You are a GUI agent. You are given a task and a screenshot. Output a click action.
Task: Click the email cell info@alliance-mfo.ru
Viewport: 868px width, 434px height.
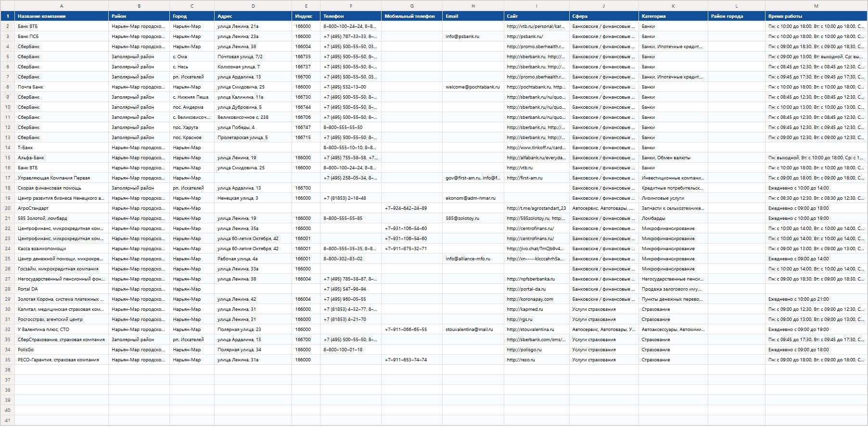(x=473, y=259)
